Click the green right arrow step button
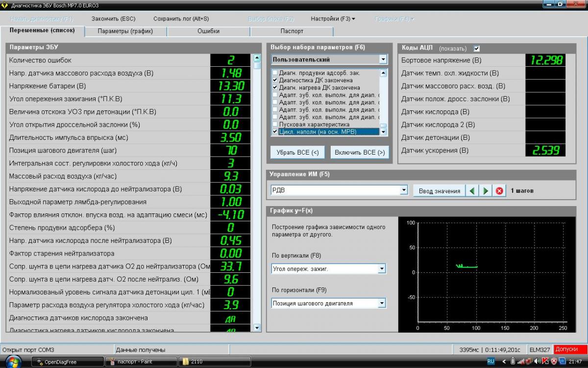 (486, 191)
